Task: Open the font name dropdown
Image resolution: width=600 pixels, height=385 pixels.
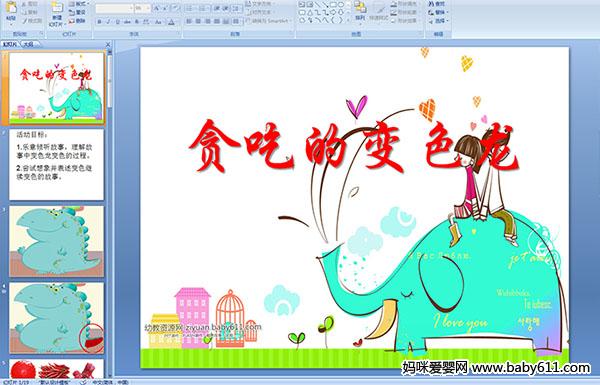Action: [x=114, y=8]
